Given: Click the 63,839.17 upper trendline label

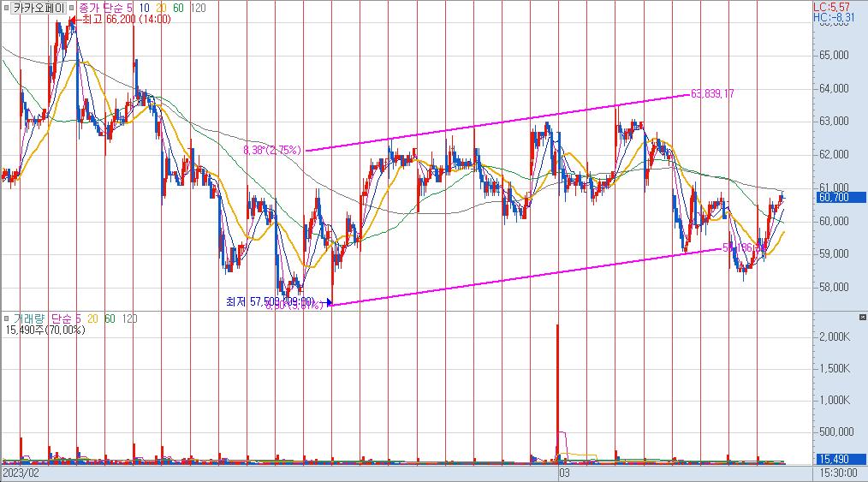Looking at the screenshot, I should coord(712,93).
